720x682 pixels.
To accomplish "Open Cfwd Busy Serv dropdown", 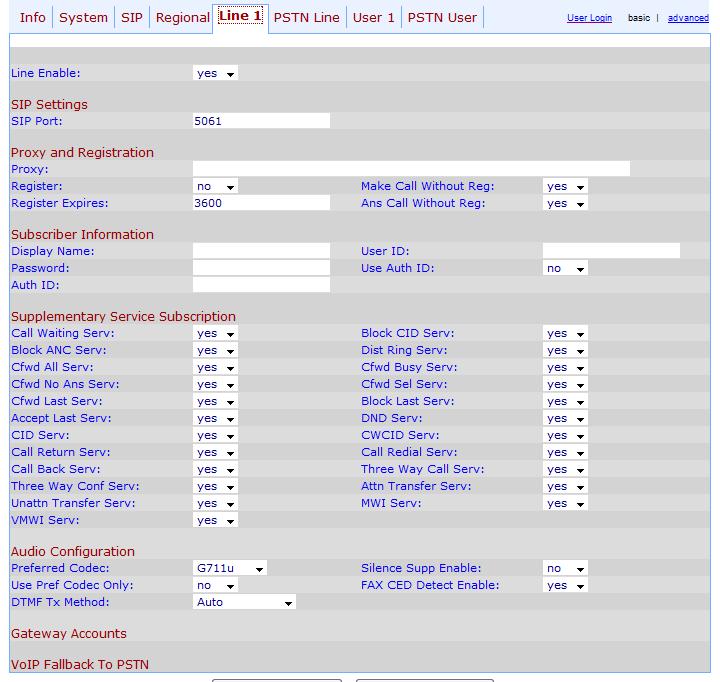I will coord(565,367).
